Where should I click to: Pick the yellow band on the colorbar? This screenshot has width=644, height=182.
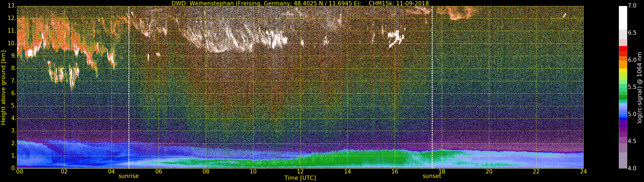point(623,71)
